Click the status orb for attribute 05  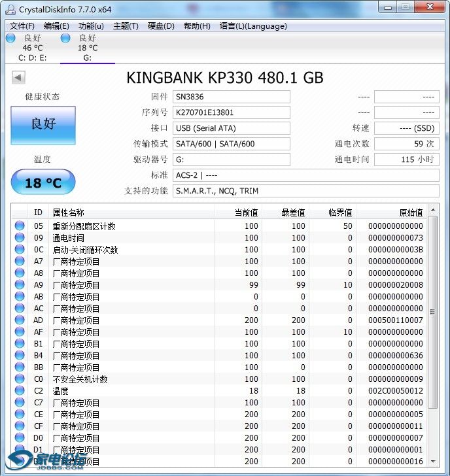coord(20,226)
